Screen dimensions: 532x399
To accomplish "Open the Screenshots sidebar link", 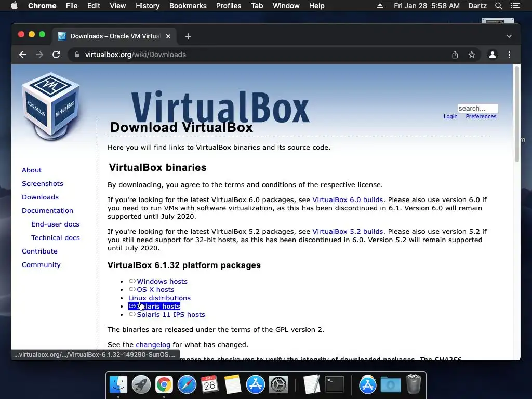I will pyautogui.click(x=43, y=183).
